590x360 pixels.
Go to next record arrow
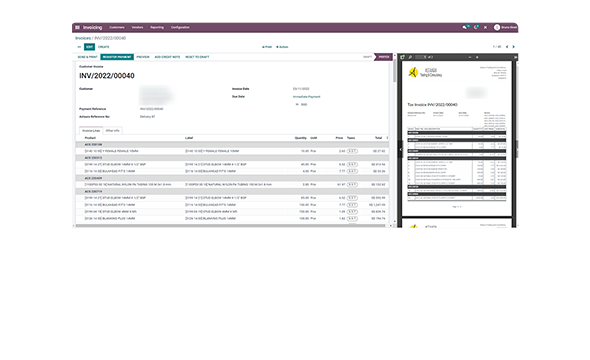514,47
